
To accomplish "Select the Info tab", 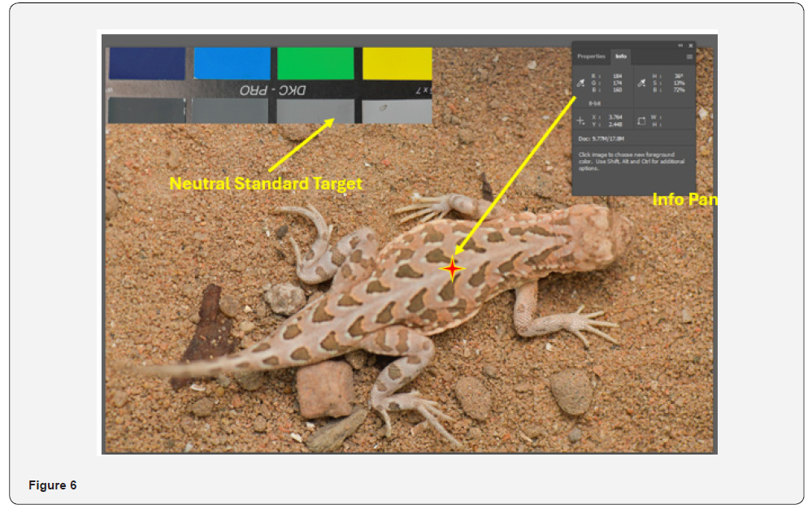I will pyautogui.click(x=621, y=56).
